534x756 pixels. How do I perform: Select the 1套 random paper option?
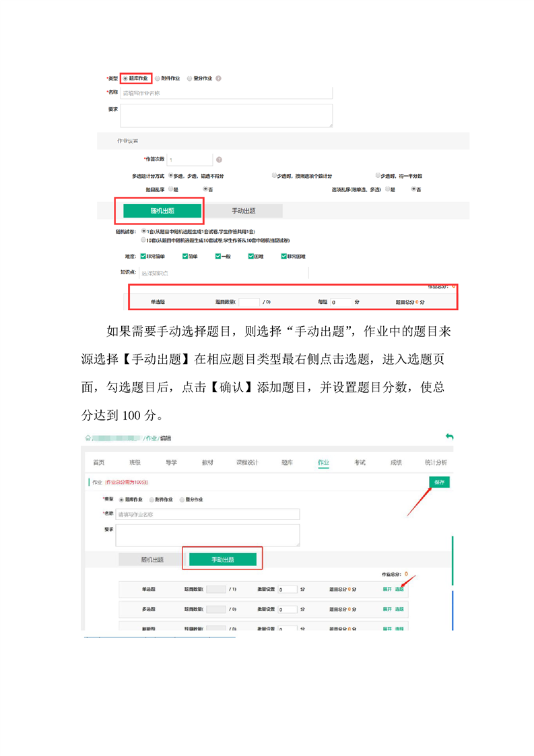[143, 231]
